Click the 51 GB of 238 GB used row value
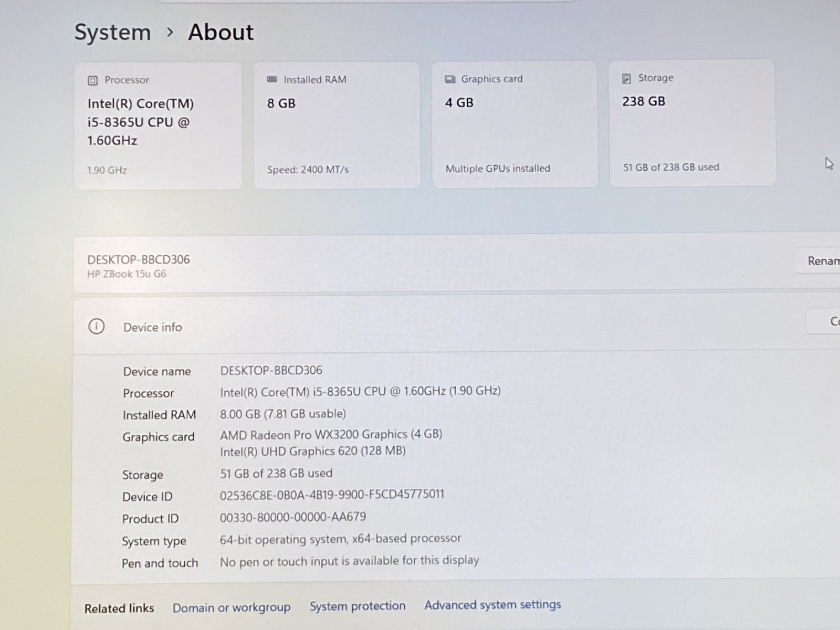This screenshot has height=630, width=840. pyautogui.click(x=276, y=473)
